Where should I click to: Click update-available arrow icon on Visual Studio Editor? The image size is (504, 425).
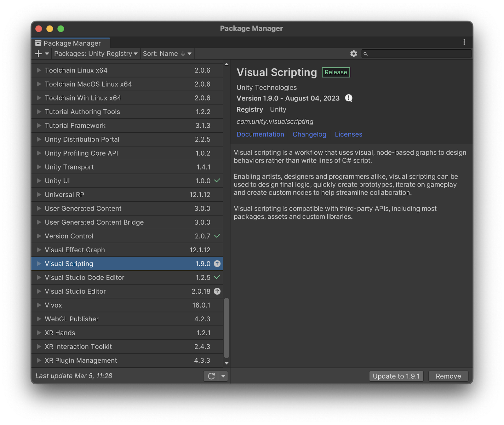(x=217, y=291)
